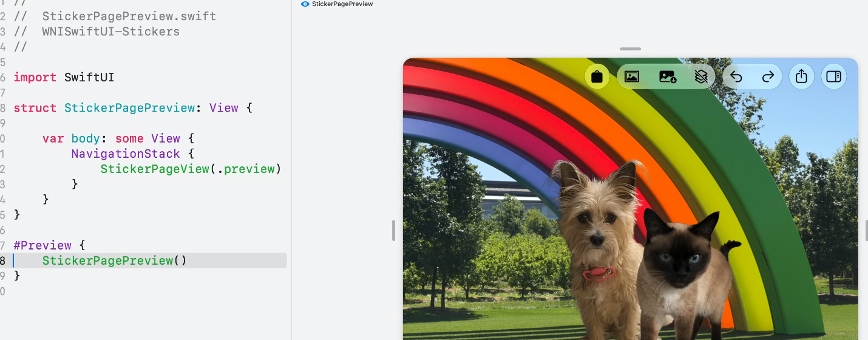
Task: Click the 'NavigationStack' keyword
Action: click(126, 154)
